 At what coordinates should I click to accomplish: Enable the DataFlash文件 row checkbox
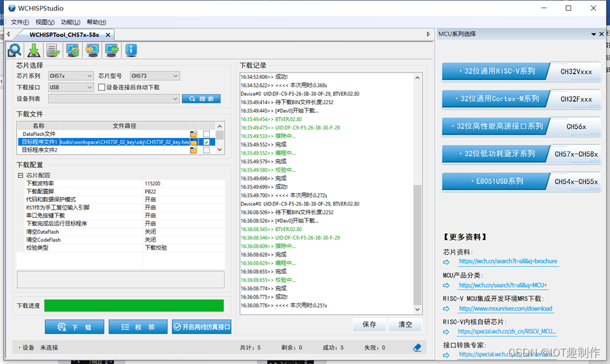(207, 134)
